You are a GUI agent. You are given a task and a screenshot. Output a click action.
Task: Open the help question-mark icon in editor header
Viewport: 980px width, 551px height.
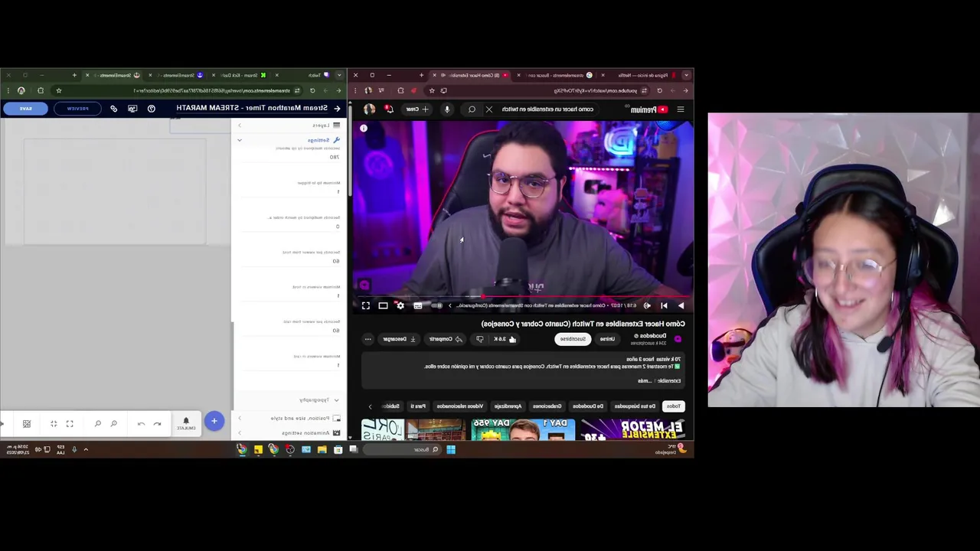coord(151,109)
